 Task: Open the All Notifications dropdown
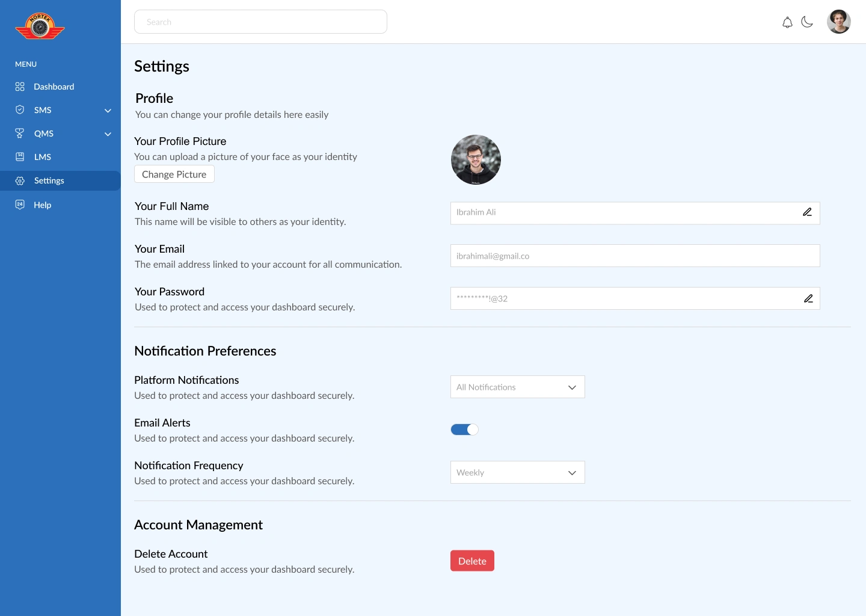tap(517, 387)
